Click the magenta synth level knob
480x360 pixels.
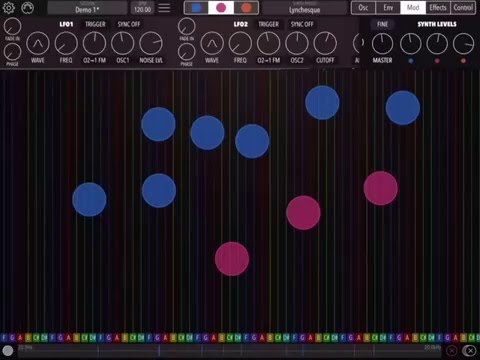pyautogui.click(x=437, y=43)
